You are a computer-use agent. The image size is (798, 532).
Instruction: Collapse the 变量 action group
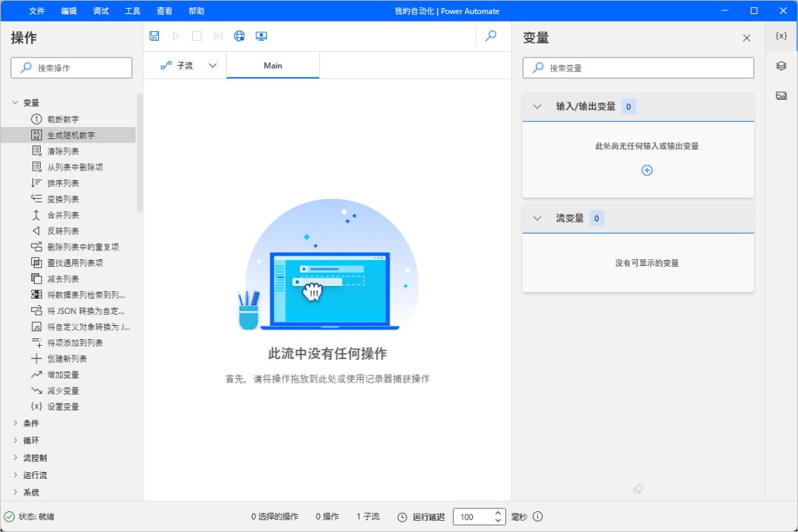(x=16, y=103)
